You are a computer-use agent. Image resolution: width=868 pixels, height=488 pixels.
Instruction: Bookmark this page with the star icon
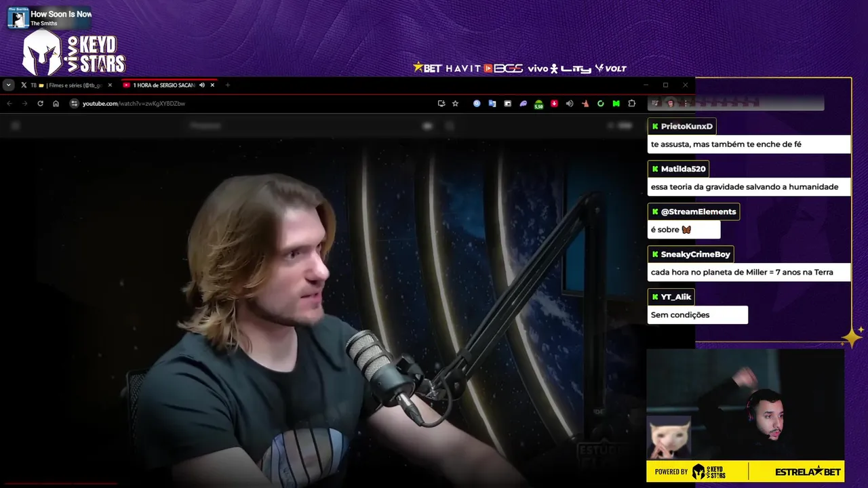click(x=455, y=104)
